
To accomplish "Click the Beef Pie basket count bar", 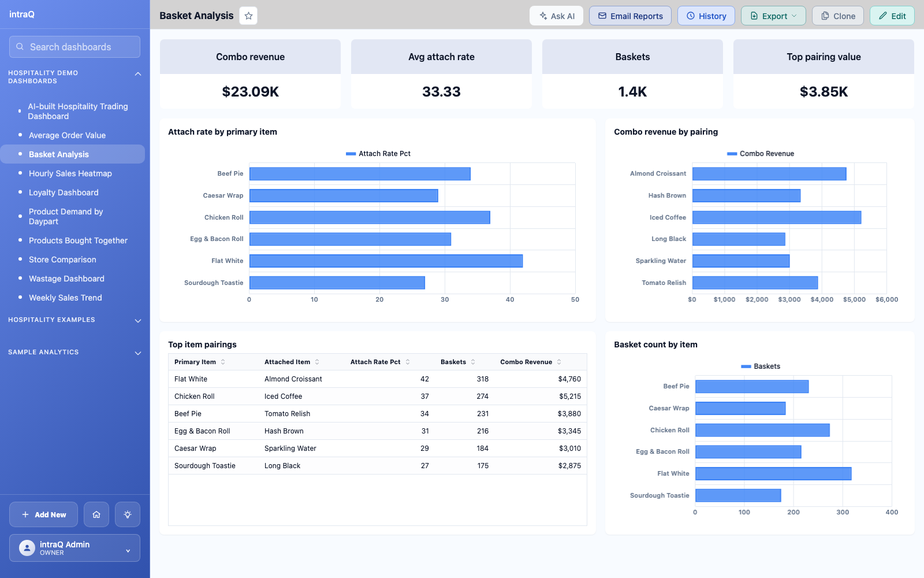I will point(752,386).
